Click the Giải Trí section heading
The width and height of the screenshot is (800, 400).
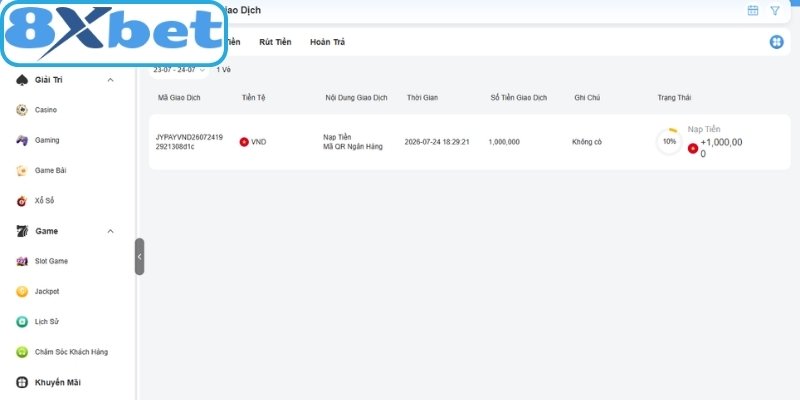tap(48, 80)
